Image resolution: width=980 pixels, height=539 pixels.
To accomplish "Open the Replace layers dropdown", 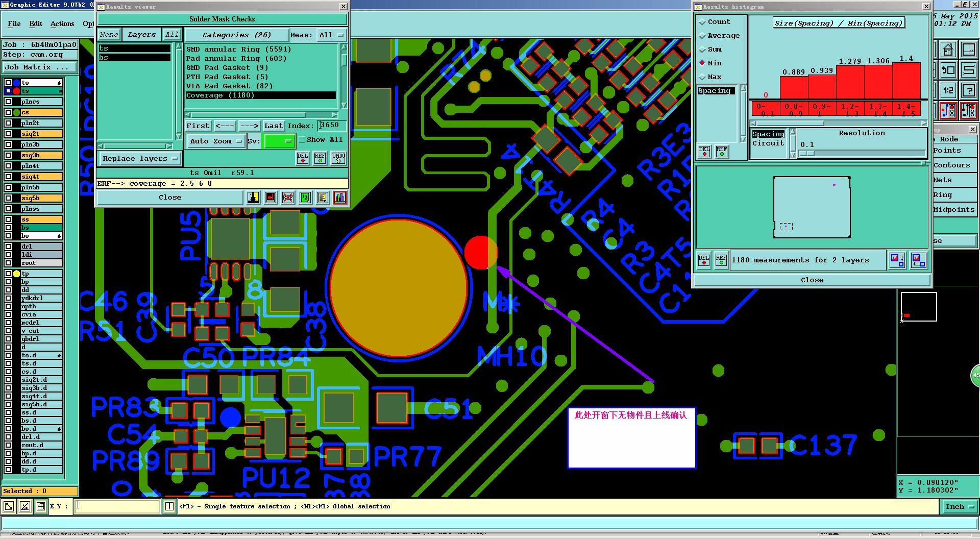I will coord(139,159).
